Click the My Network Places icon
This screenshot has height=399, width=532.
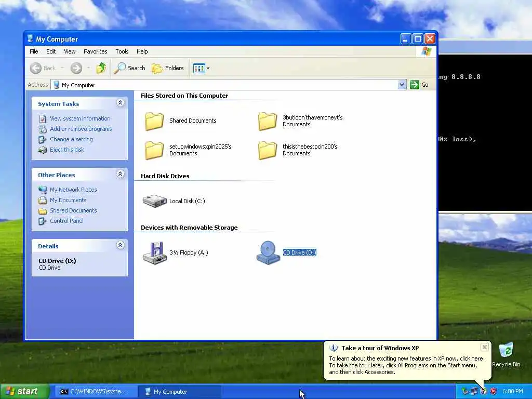[x=43, y=190]
